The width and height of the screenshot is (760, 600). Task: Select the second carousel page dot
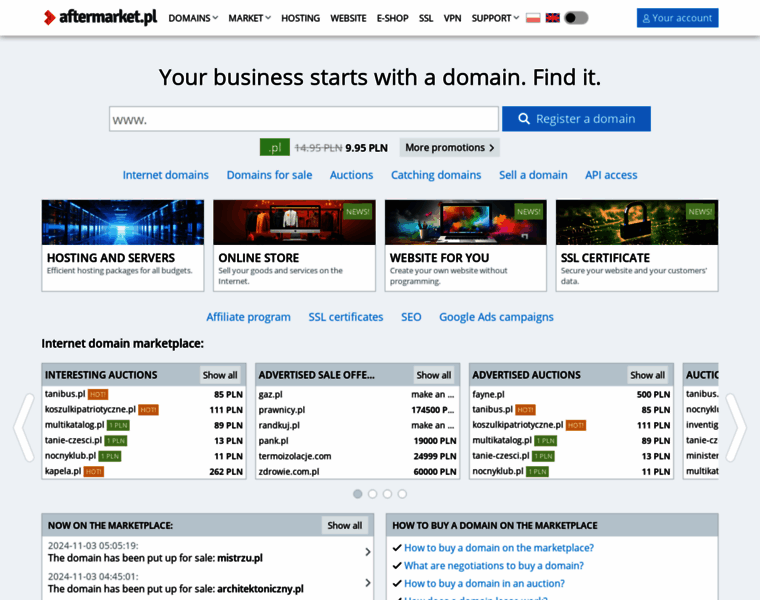[x=373, y=494]
